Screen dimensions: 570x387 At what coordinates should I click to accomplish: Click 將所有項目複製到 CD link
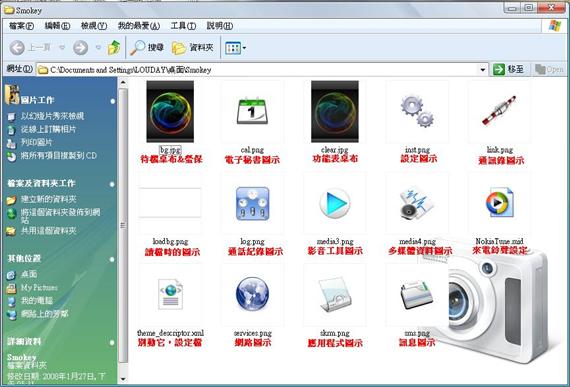[59, 156]
